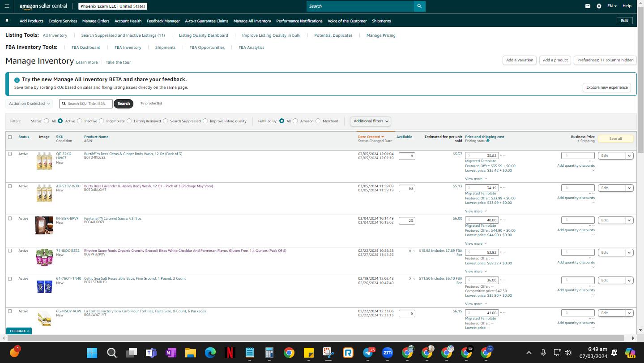The height and width of the screenshot is (363, 644).
Task: Click price field showing 35.82
Action: [x=482, y=156]
